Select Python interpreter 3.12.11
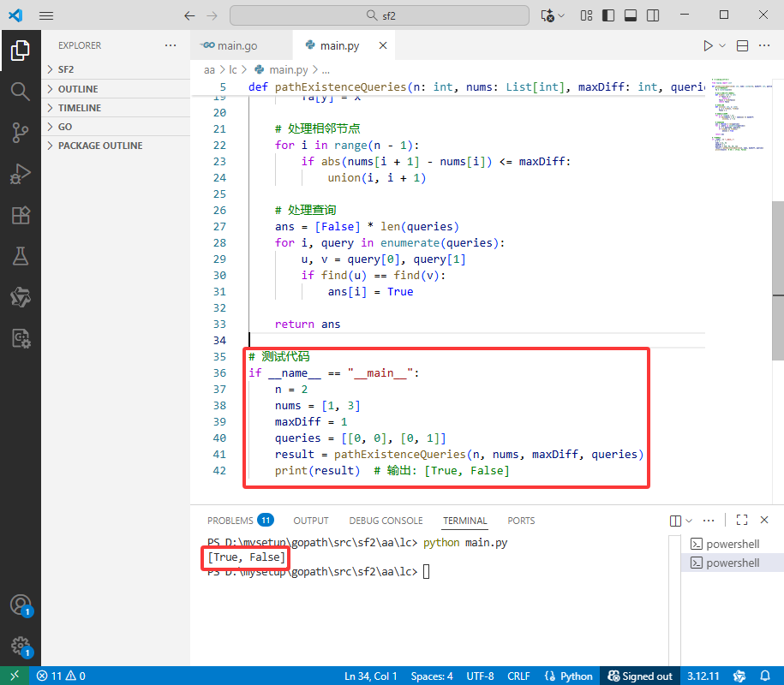This screenshot has width=784, height=685. [x=703, y=676]
